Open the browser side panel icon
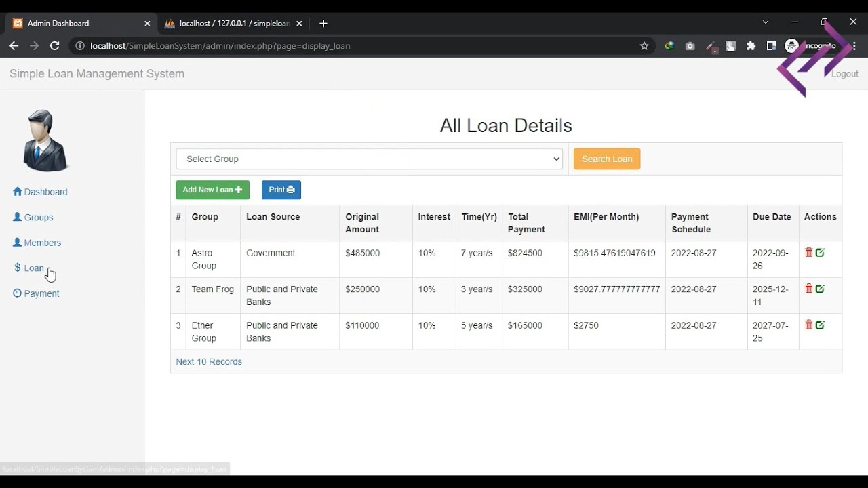 pos(771,46)
